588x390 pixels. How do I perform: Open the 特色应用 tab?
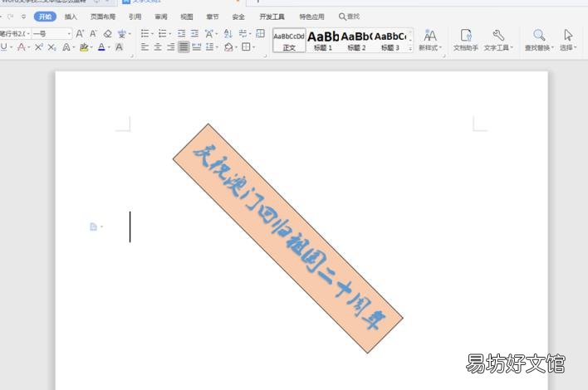(x=311, y=17)
